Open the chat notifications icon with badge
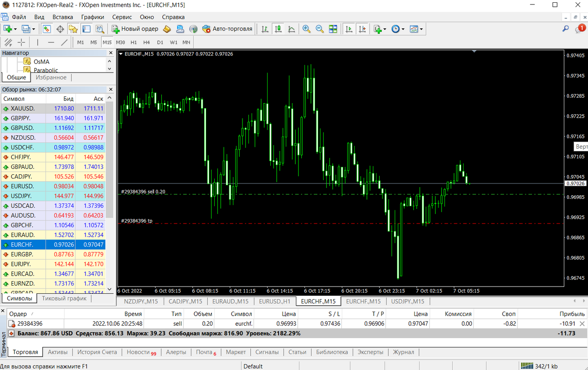This screenshot has width=588, height=370. [x=580, y=29]
